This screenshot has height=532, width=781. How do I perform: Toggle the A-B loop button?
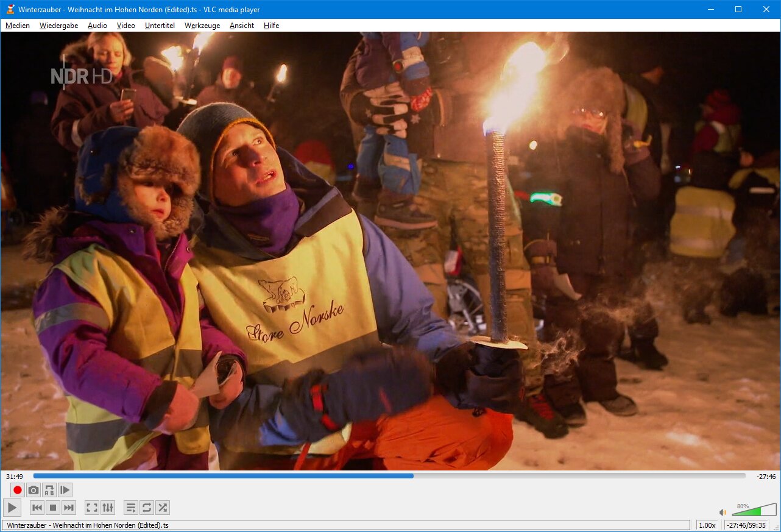pyautogui.click(x=49, y=490)
